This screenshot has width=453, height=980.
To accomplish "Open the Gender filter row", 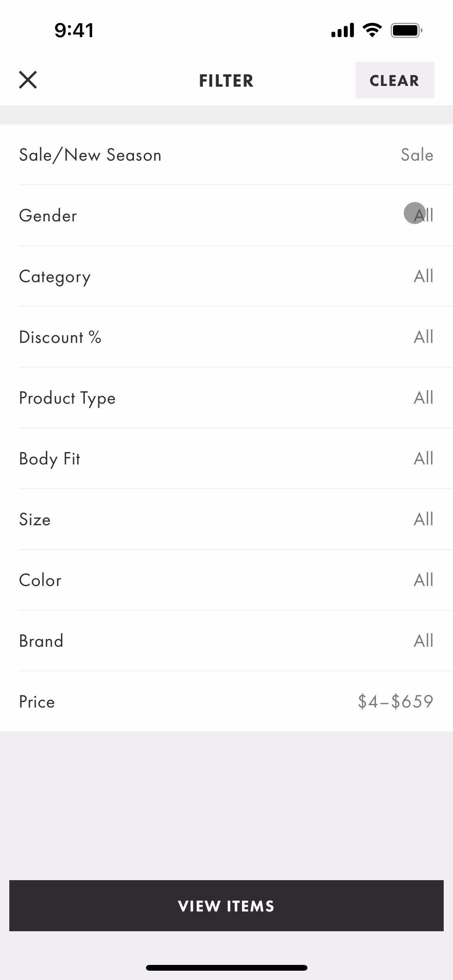I will [226, 215].
